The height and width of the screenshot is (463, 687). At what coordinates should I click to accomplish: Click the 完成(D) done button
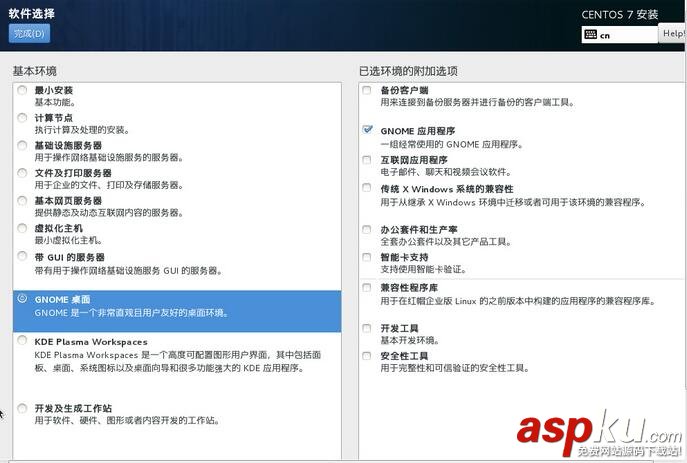click(29, 34)
